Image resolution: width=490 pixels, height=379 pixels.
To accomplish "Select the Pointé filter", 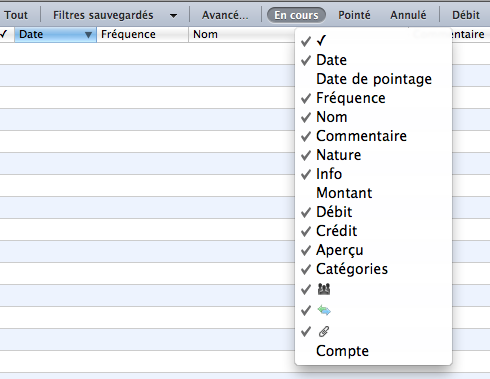I will pos(354,15).
